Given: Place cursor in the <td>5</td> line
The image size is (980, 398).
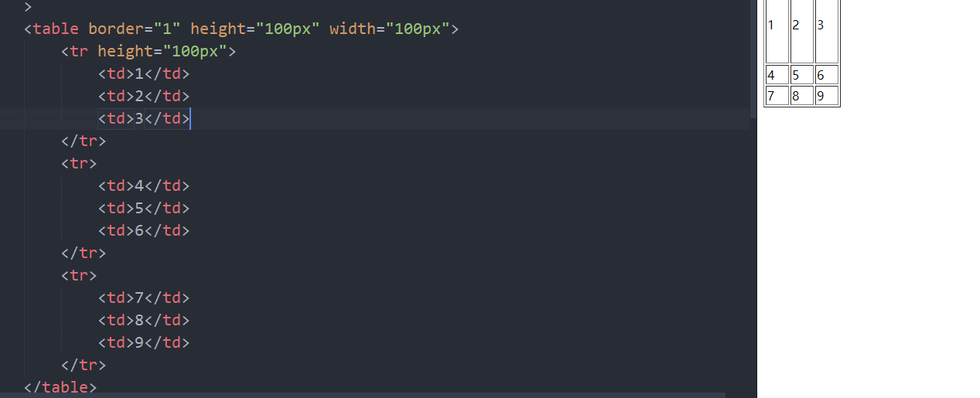Looking at the screenshot, I should [x=144, y=209].
